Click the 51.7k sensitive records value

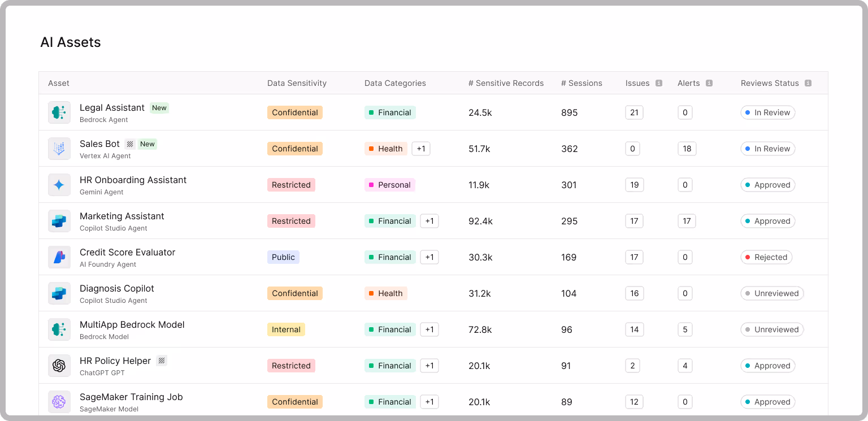click(479, 149)
